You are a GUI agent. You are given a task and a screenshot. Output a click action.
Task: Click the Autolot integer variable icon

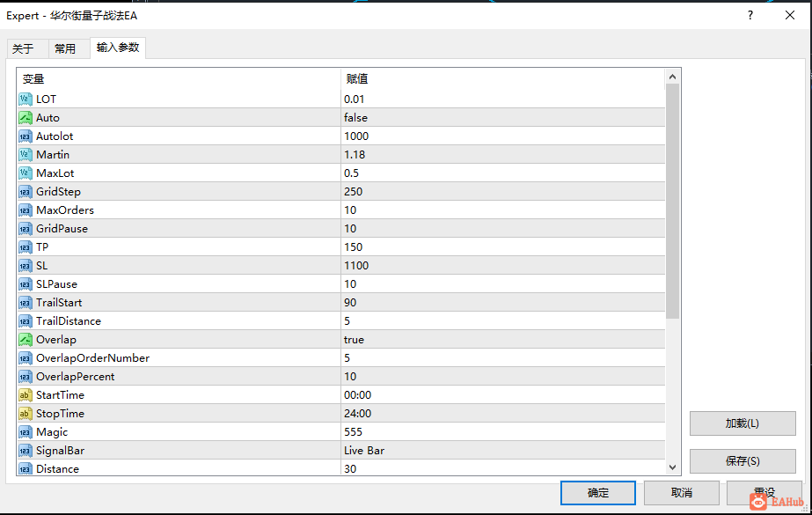(x=25, y=136)
